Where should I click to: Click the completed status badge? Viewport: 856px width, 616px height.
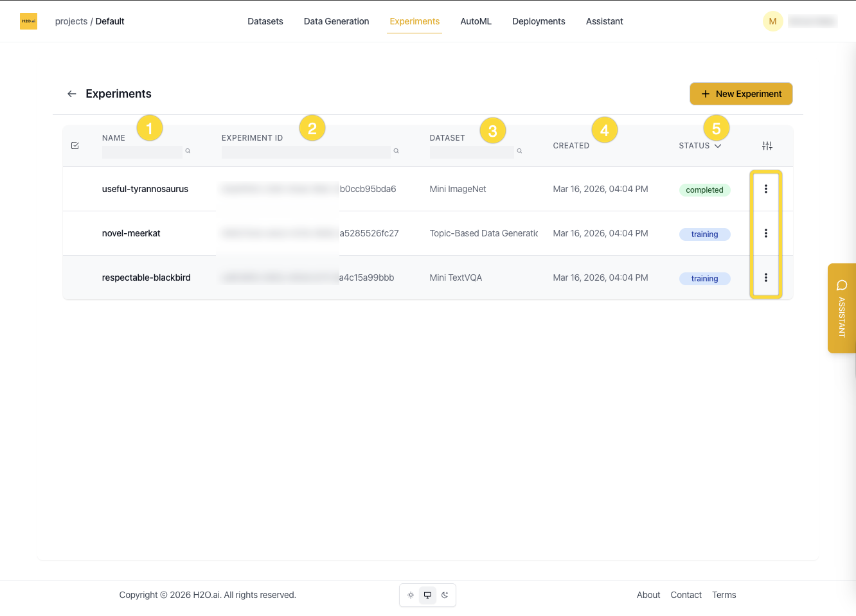coord(704,189)
